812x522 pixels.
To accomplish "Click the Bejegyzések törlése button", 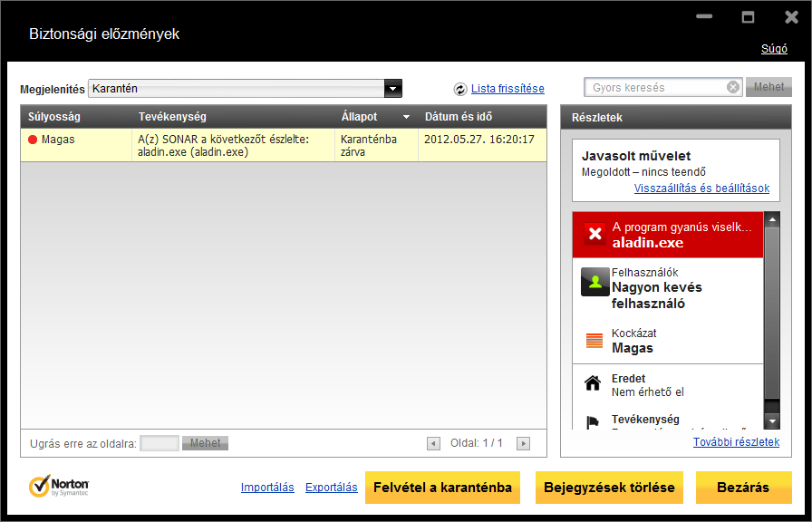I will click(x=609, y=488).
